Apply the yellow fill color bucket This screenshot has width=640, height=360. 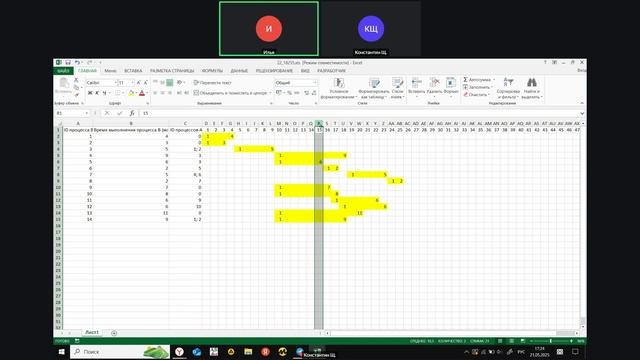click(131, 93)
